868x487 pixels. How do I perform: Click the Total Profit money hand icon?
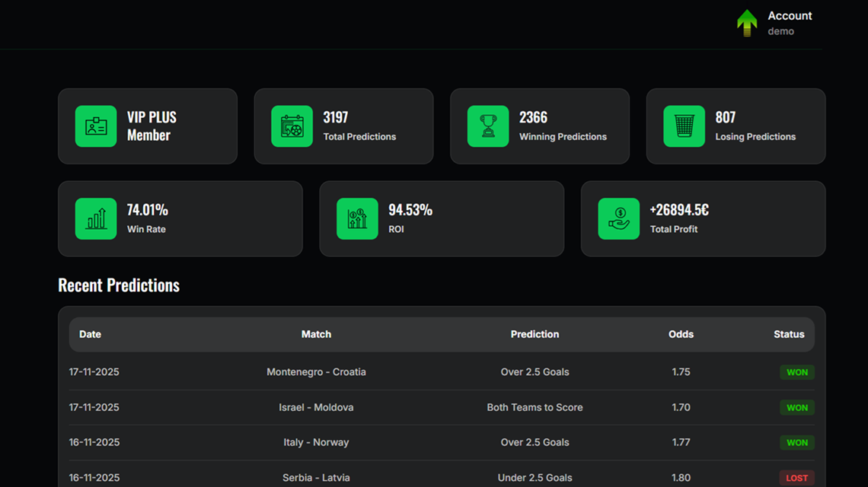(618, 219)
